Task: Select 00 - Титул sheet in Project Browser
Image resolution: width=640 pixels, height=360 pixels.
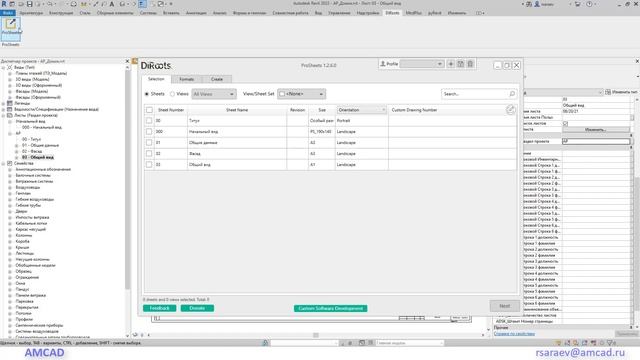Action: [31, 139]
